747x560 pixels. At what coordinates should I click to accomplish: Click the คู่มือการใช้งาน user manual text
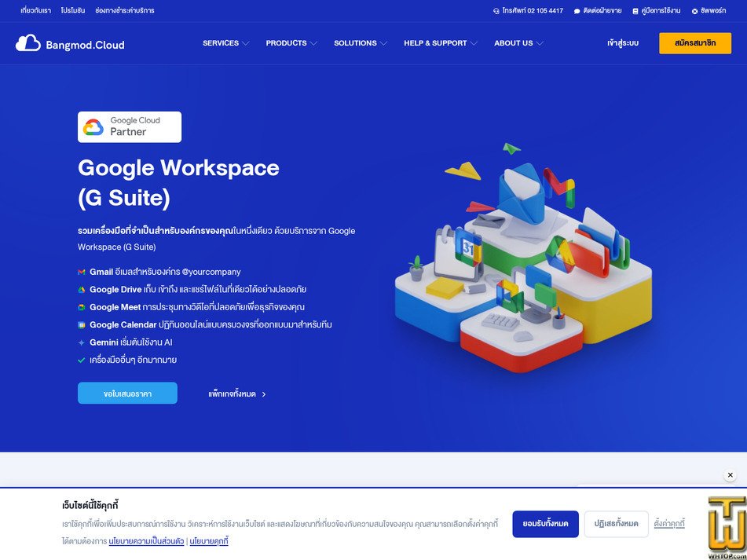click(x=661, y=10)
